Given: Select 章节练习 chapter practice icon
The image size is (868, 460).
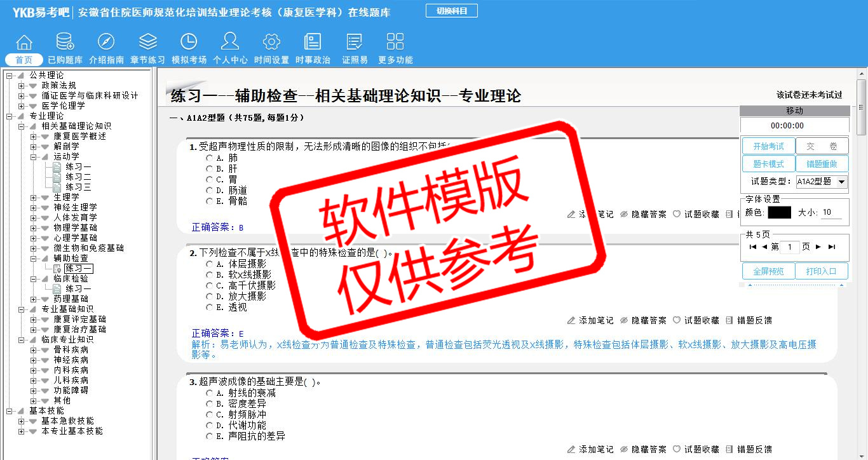Looking at the screenshot, I should [147, 43].
